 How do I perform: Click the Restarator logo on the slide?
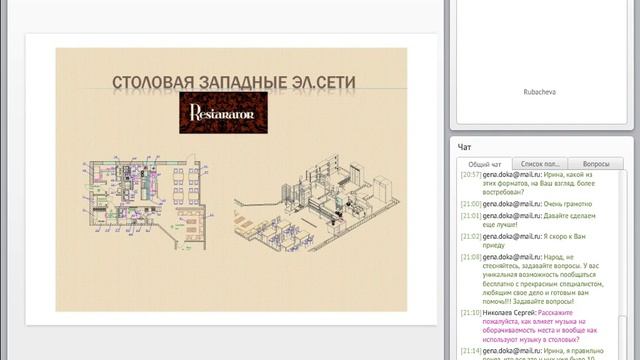223,113
